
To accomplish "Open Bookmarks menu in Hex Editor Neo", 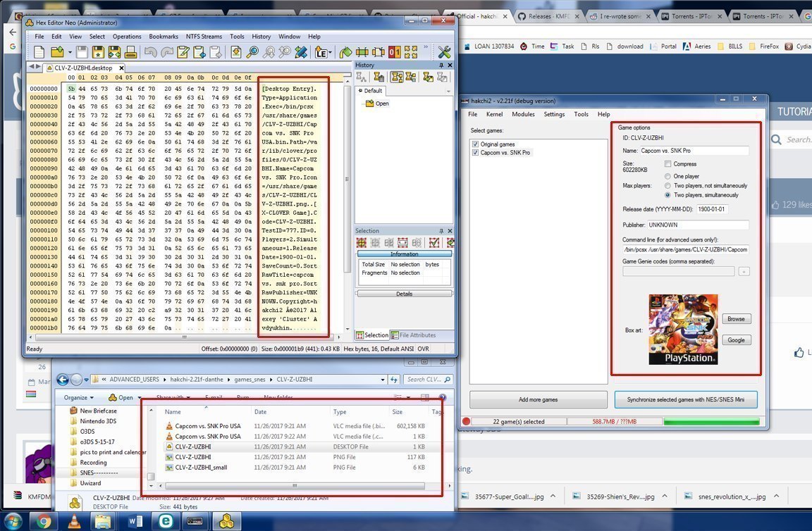I will coord(164,36).
